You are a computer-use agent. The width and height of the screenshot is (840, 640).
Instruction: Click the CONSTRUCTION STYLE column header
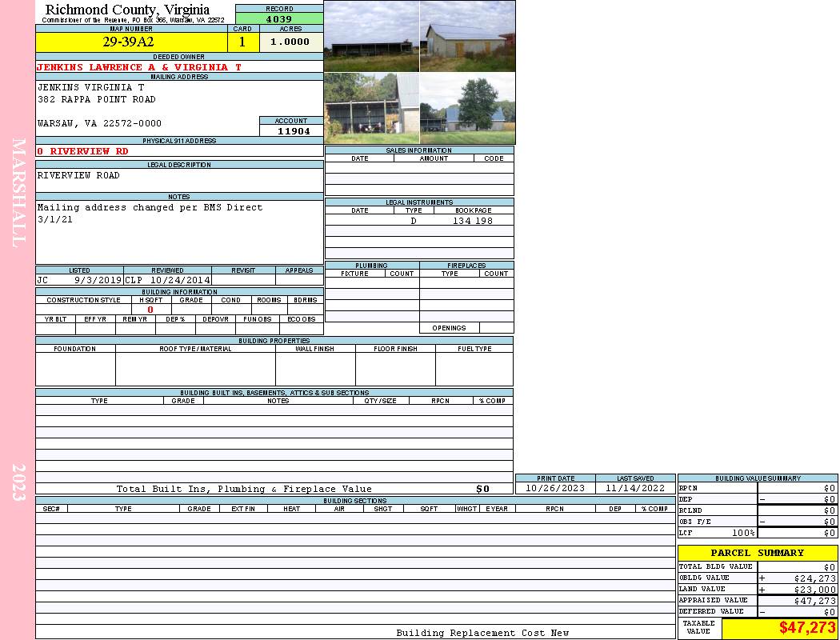[x=83, y=300]
